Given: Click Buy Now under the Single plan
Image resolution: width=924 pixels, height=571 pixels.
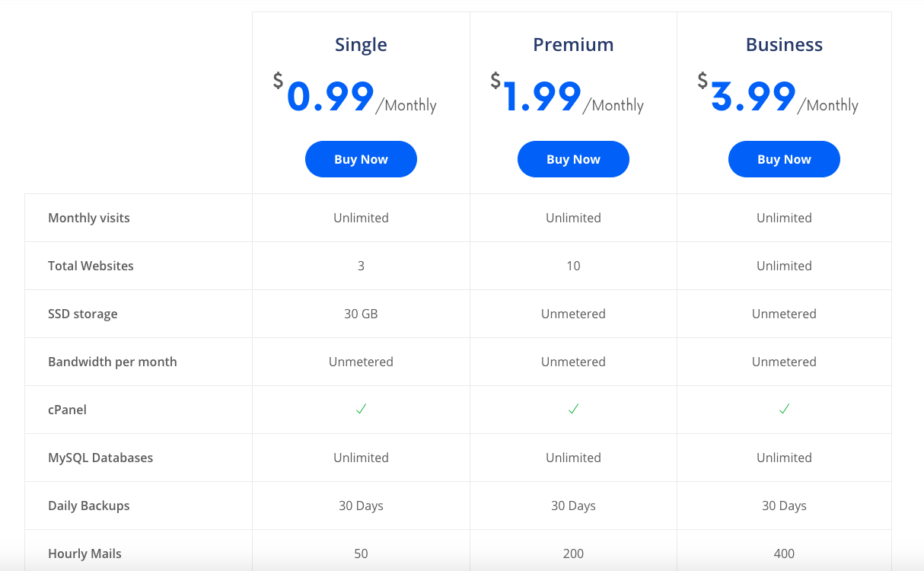Looking at the screenshot, I should point(361,158).
